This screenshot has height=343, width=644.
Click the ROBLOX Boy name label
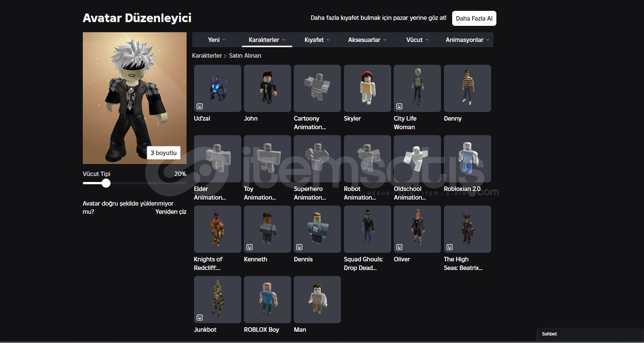click(261, 330)
